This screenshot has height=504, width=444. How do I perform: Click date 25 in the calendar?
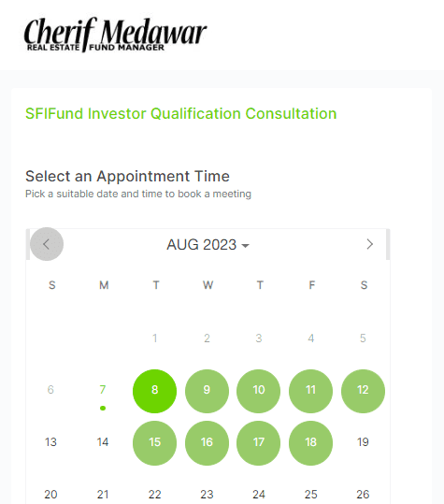point(310,494)
